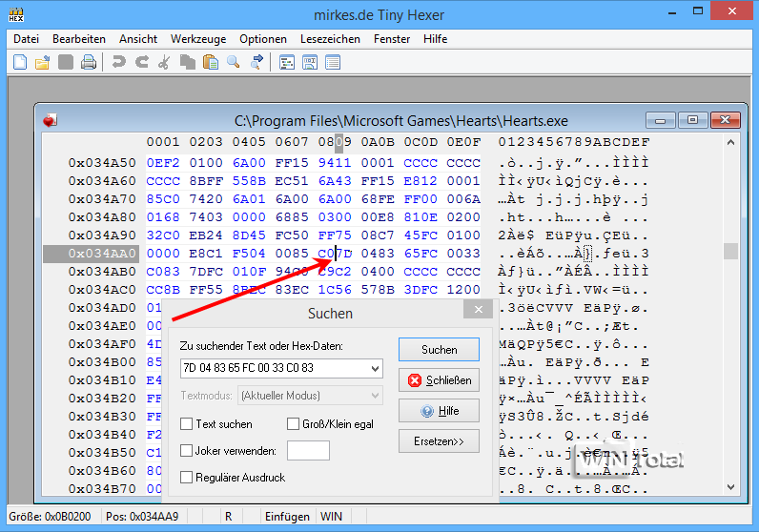
Task: Maximize the Hearts.exe document window
Action: (x=692, y=120)
